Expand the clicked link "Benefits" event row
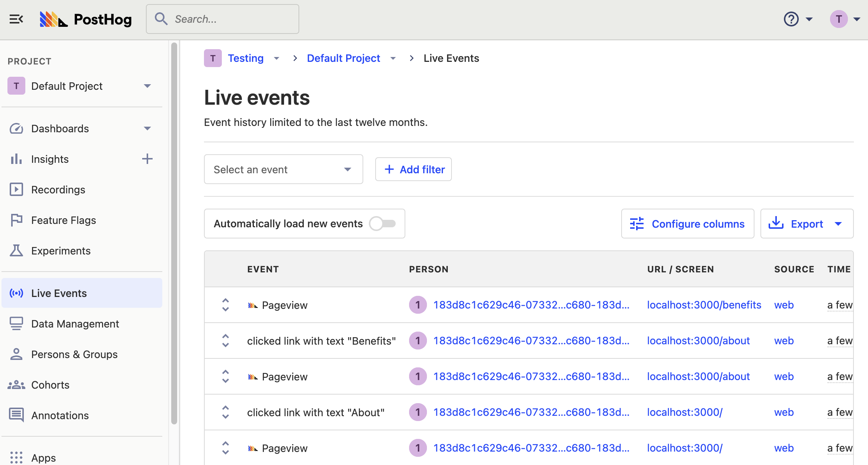 point(225,341)
